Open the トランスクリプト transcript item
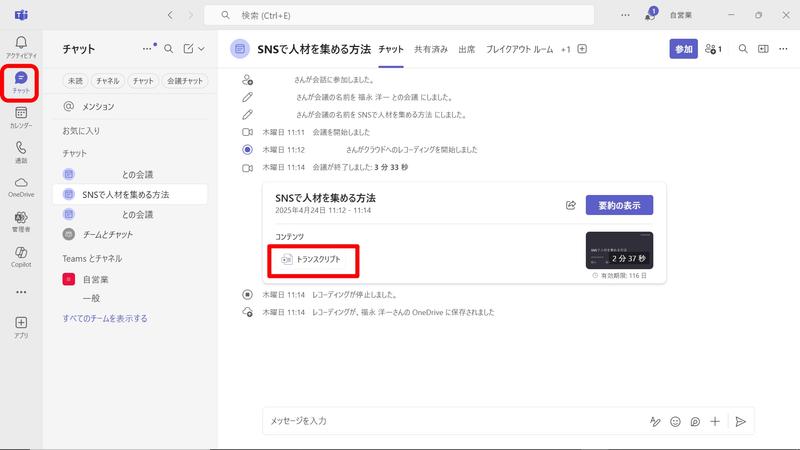 pos(311,260)
